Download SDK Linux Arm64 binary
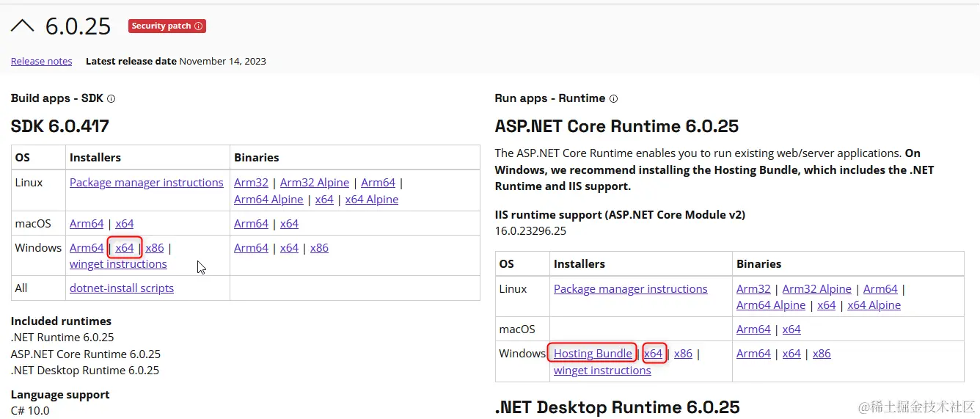Image resolution: width=980 pixels, height=419 pixels. pos(379,183)
